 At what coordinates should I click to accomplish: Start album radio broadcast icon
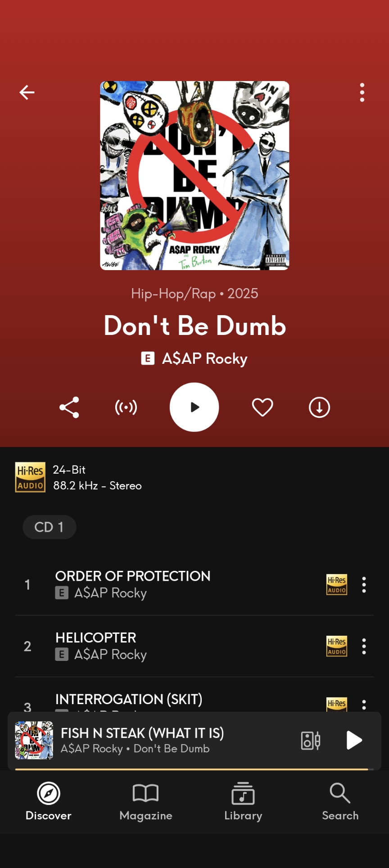coord(126,407)
